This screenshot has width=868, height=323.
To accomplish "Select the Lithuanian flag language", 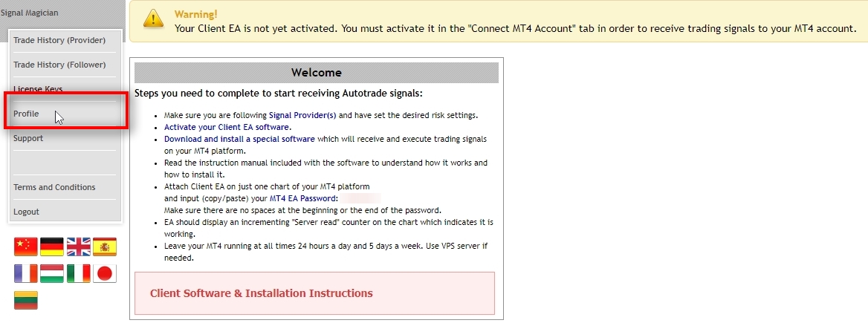I will (x=26, y=300).
